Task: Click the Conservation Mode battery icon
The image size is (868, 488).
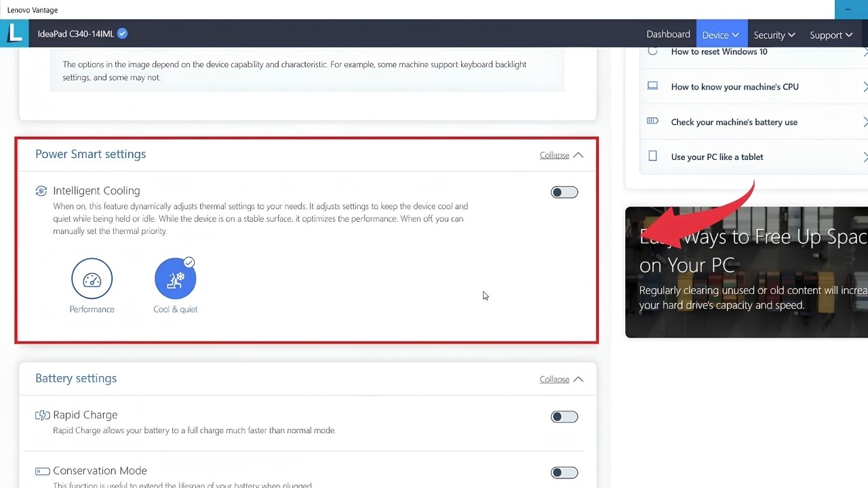Action: [42, 471]
